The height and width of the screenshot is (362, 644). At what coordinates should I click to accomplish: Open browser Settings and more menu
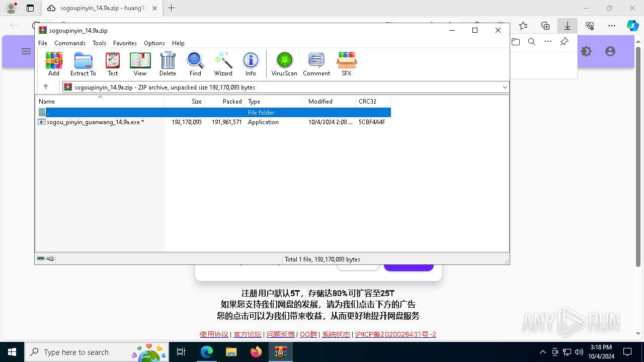[x=612, y=26]
